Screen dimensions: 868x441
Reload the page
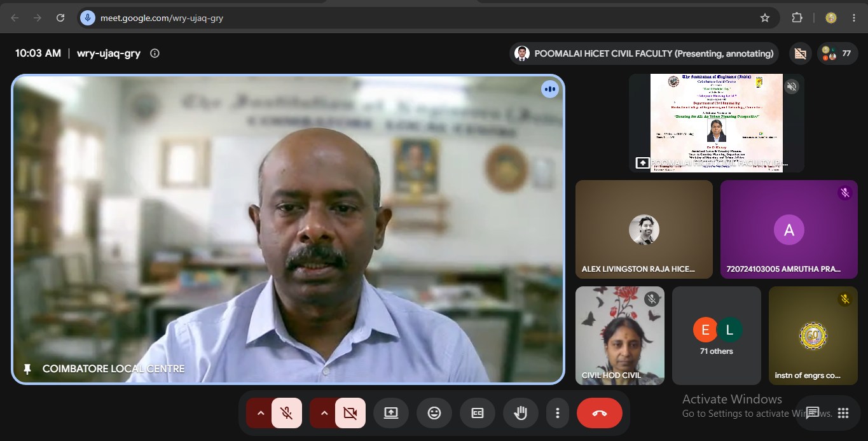point(60,18)
